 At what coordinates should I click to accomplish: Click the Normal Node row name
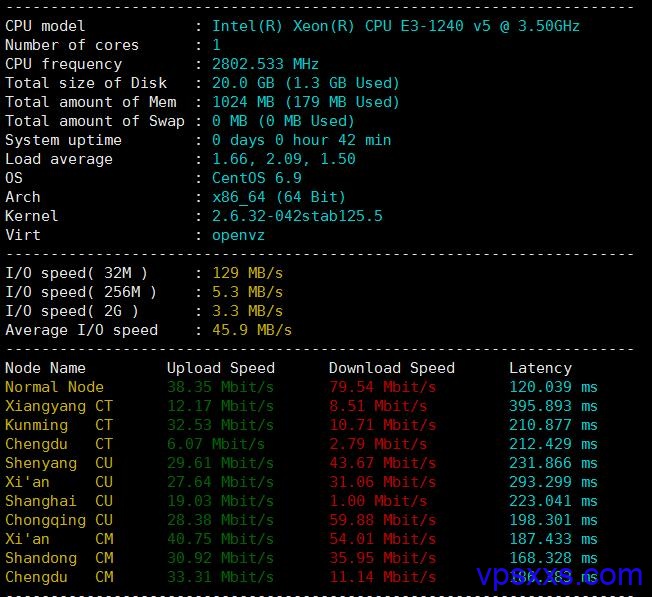[54, 387]
